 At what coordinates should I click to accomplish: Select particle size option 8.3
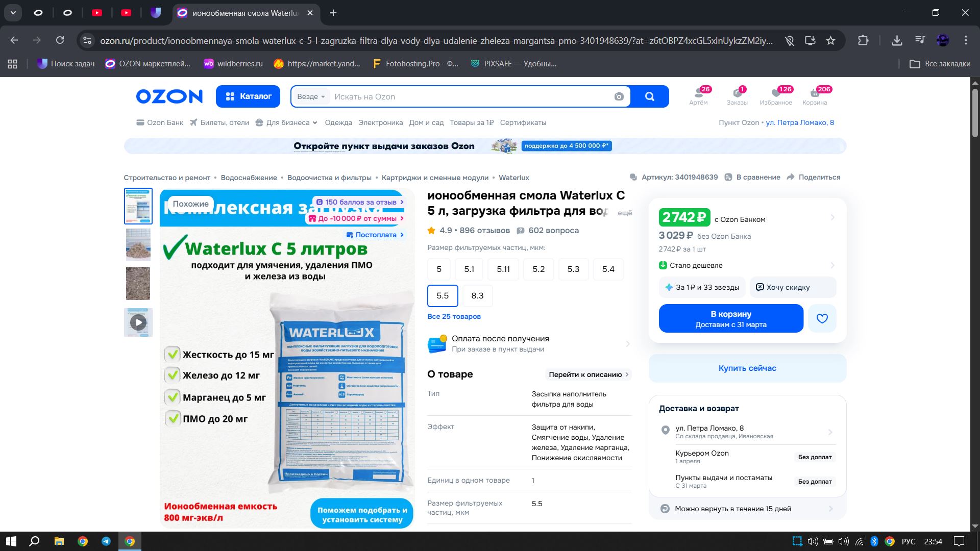coord(477,295)
